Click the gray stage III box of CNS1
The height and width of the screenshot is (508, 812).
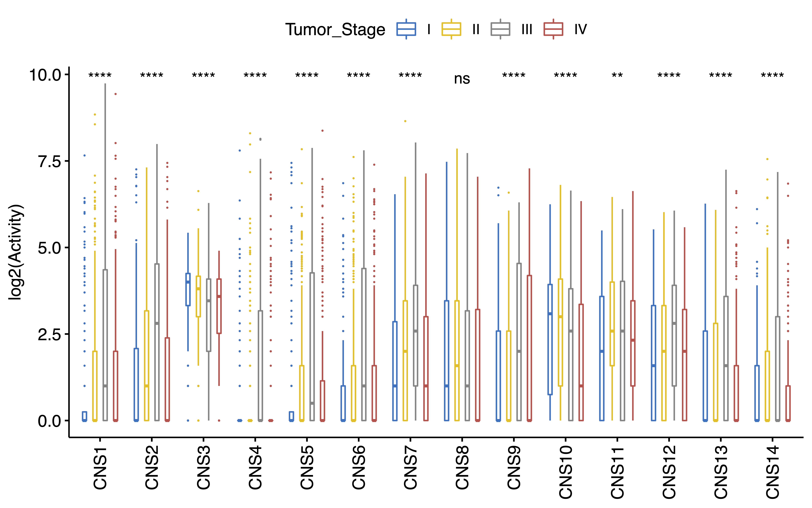pyautogui.click(x=105, y=345)
